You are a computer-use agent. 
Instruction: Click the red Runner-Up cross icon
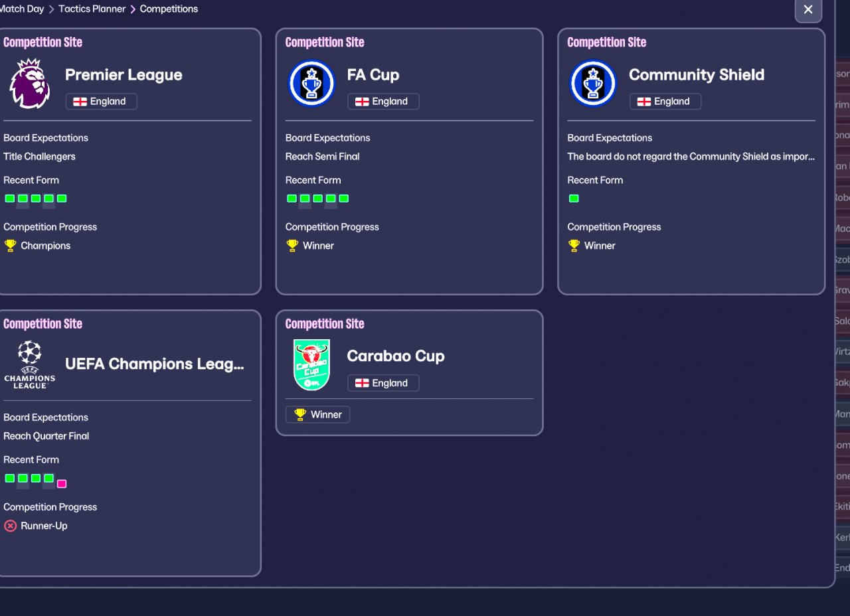(x=10, y=526)
